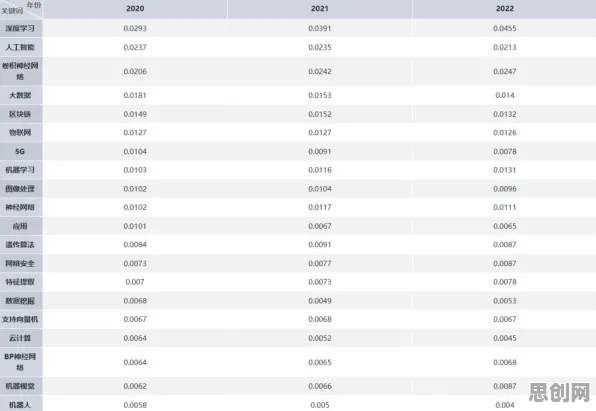The height and width of the screenshot is (411, 596).
Task: Select the 5G row label
Action: coord(20,151)
